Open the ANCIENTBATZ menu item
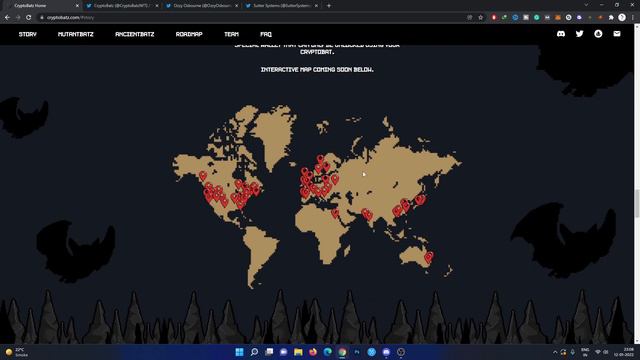 coord(135,34)
